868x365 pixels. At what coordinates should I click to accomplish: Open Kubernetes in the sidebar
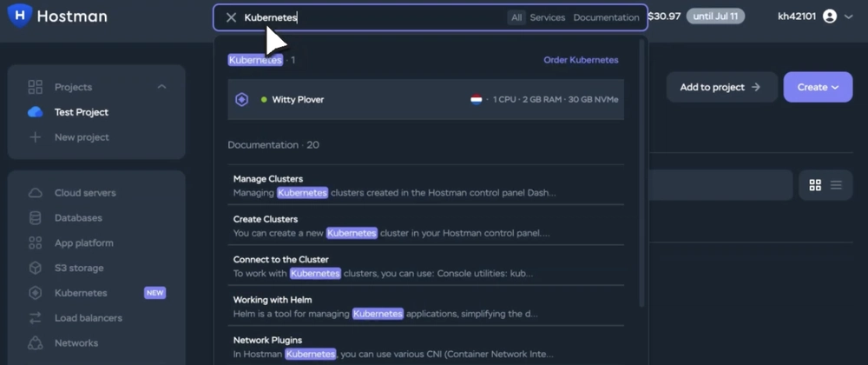tap(81, 293)
